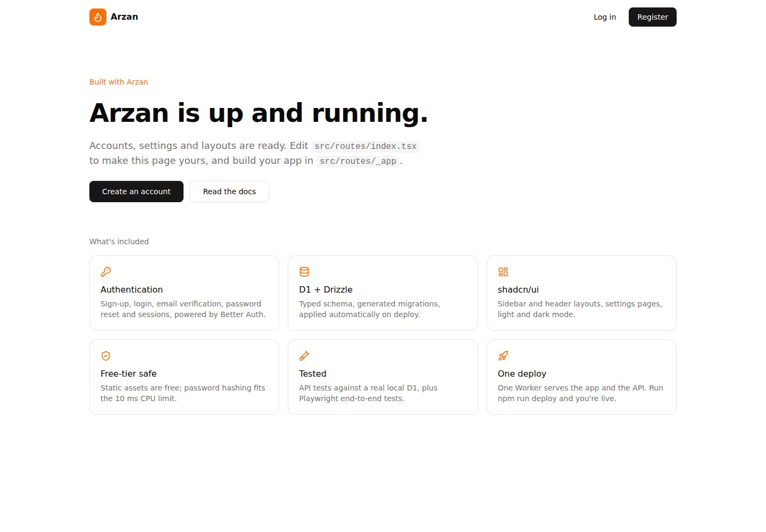Click the Arzan brand name in header
This screenshot has height=532, width=766.
tap(124, 17)
